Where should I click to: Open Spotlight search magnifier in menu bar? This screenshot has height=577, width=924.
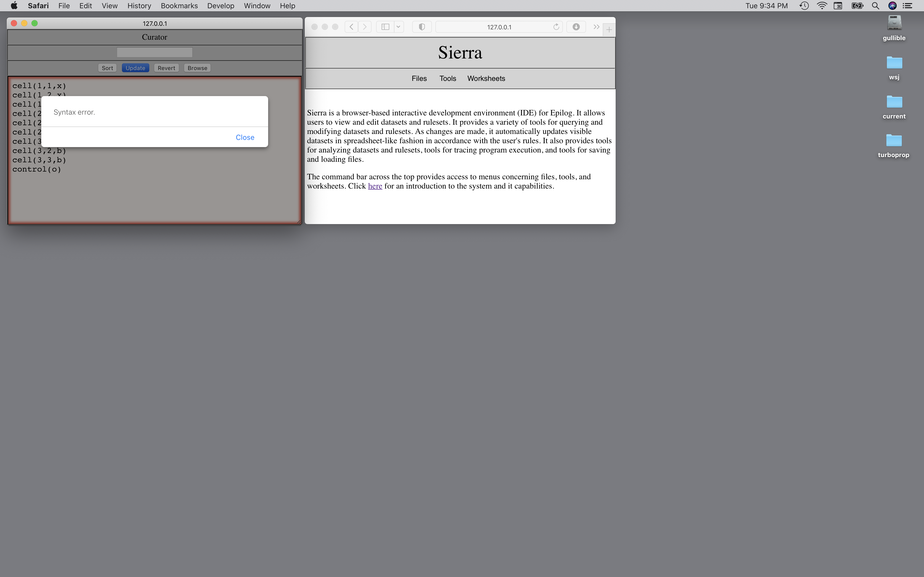pyautogui.click(x=875, y=6)
